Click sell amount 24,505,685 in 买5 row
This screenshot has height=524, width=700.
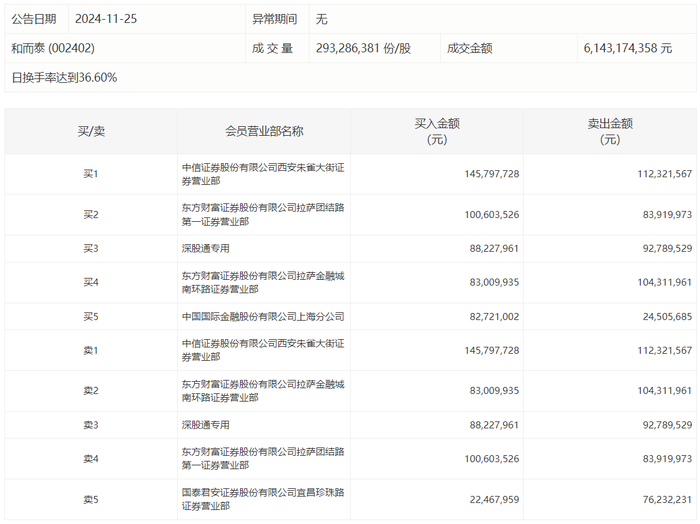point(667,316)
